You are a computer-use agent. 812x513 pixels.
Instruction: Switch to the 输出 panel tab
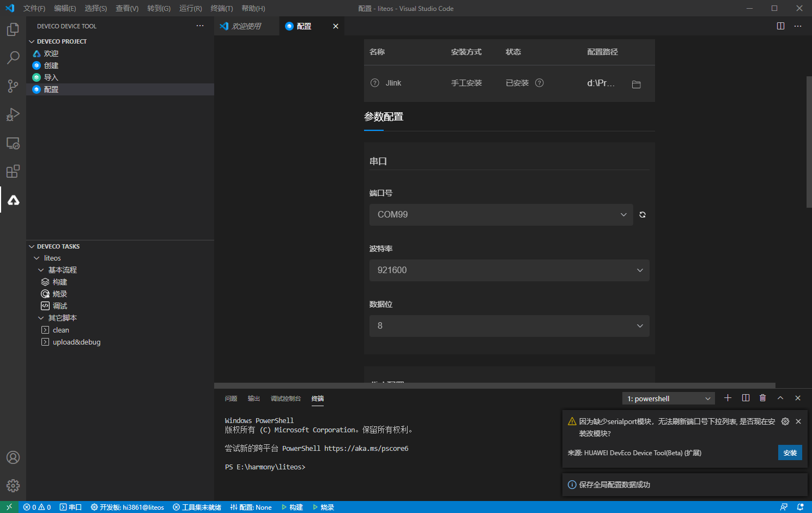click(x=254, y=399)
